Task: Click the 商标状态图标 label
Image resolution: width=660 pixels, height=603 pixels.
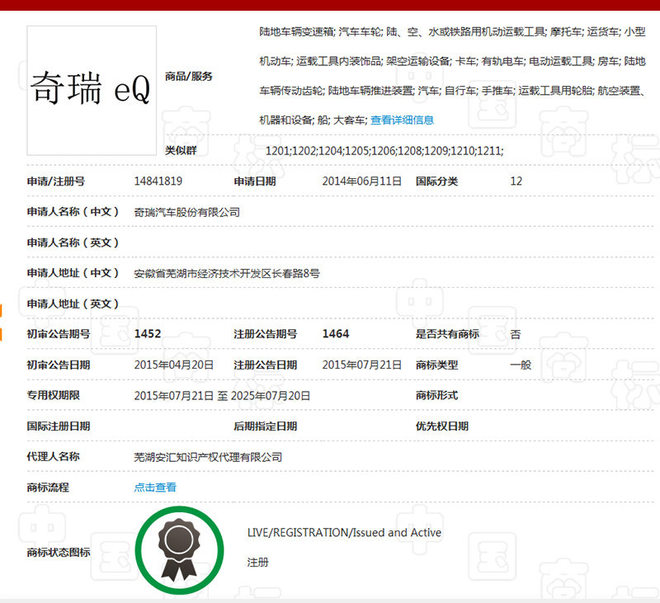Action: coord(59,553)
